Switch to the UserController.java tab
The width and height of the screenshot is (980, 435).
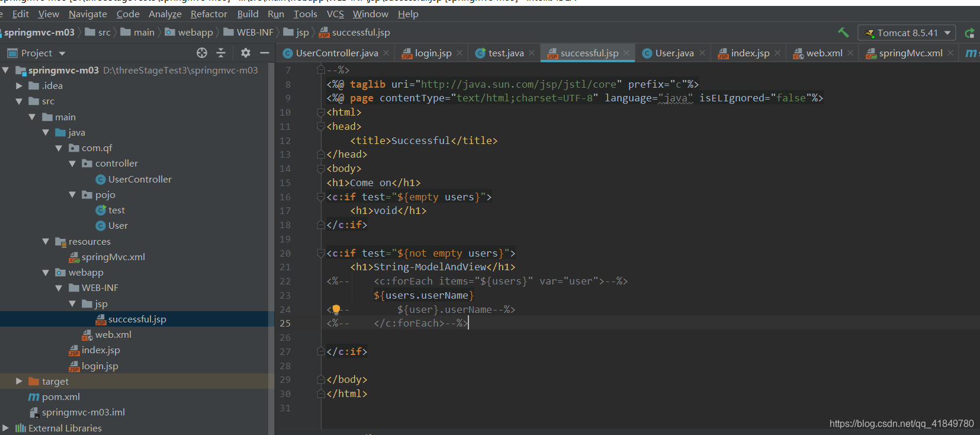pyautogui.click(x=336, y=53)
